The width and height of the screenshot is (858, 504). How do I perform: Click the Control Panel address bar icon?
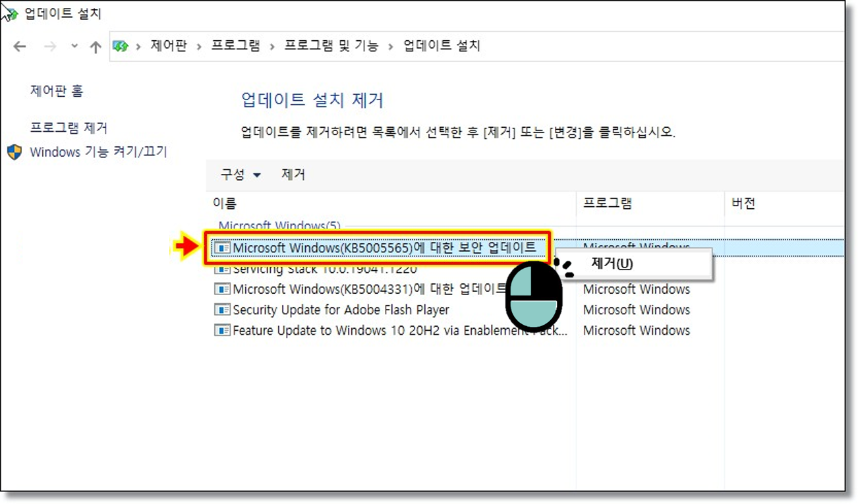pos(120,46)
